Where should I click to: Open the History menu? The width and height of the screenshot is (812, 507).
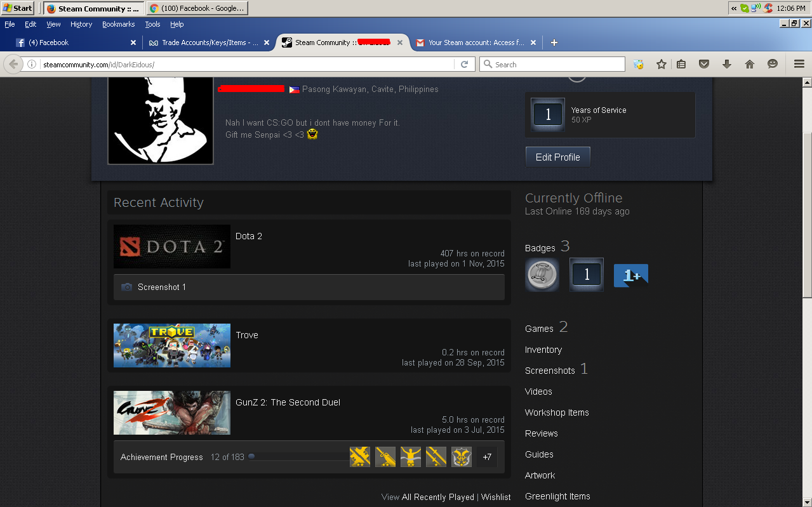click(x=81, y=24)
